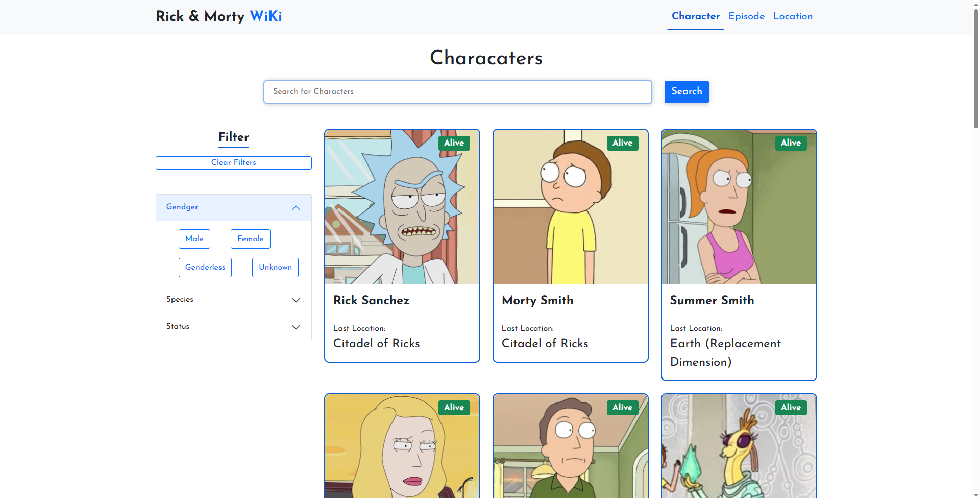Expand the Species filter section
This screenshot has width=980, height=498.
(234, 300)
